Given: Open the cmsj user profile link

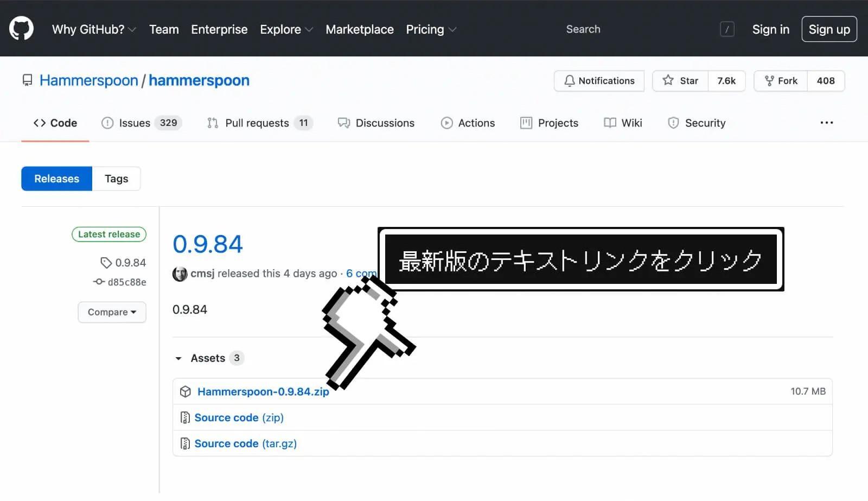Looking at the screenshot, I should (x=202, y=274).
